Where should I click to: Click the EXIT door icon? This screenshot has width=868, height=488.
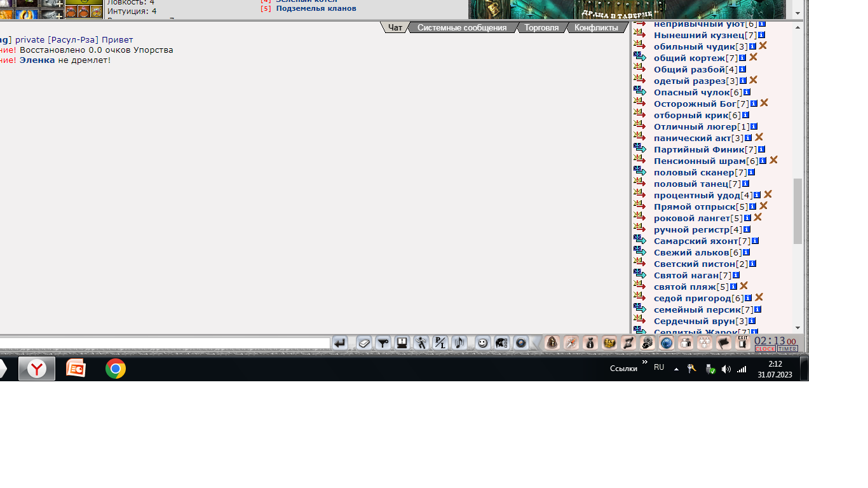[x=742, y=343]
